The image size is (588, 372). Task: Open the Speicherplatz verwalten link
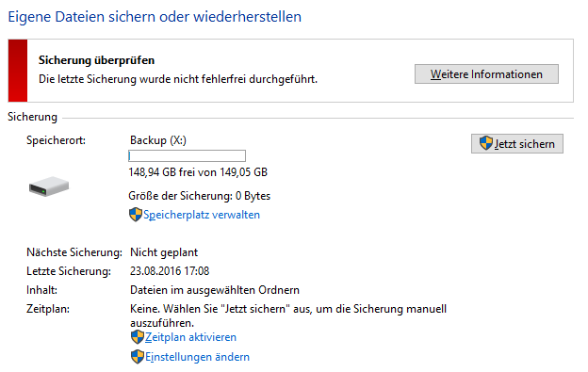202,215
